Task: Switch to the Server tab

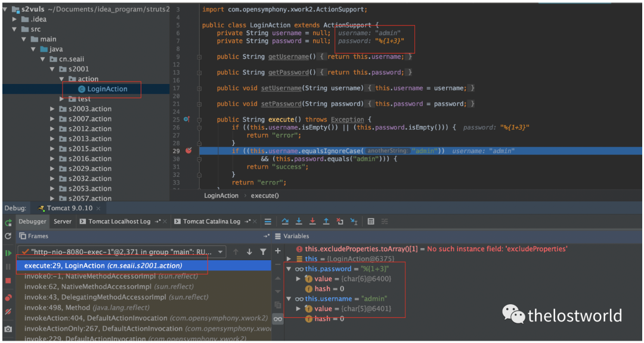Action: (63, 222)
